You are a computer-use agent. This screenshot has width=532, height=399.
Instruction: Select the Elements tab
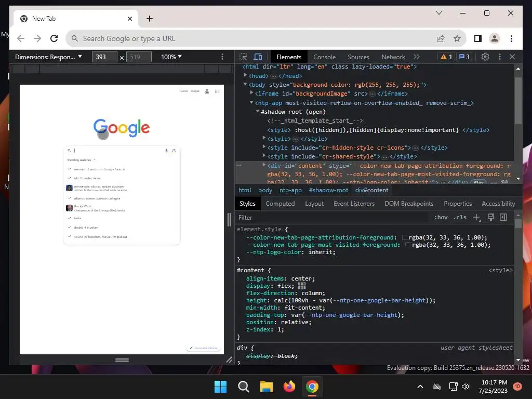tap(289, 57)
